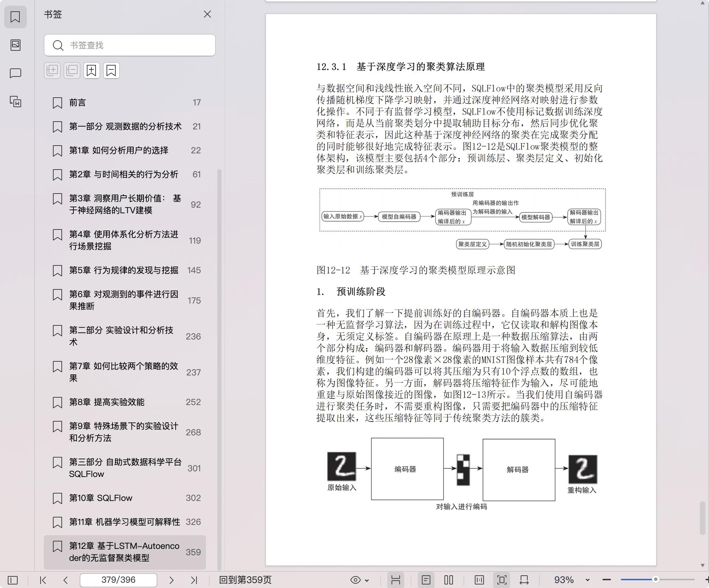Jump to the 前言 bookmark
This screenshot has height=588, width=709.
[x=125, y=103]
